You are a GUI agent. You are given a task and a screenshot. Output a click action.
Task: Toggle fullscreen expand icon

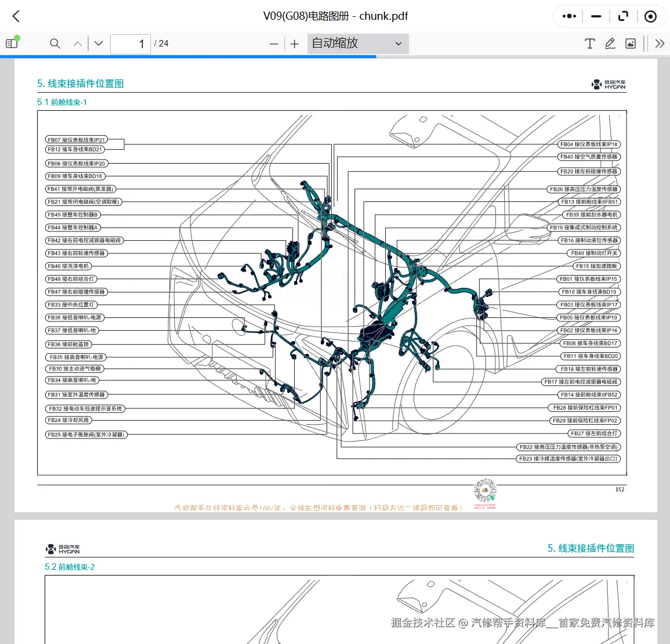click(x=624, y=16)
